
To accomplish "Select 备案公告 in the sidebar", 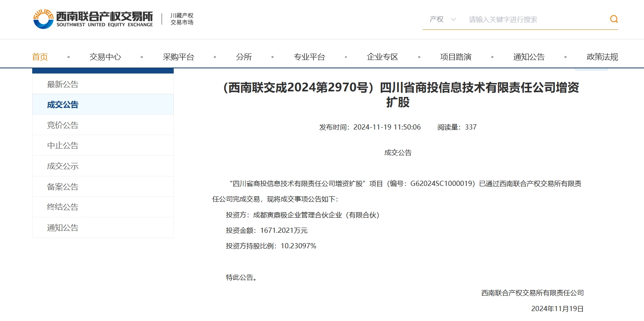I will tap(103, 187).
